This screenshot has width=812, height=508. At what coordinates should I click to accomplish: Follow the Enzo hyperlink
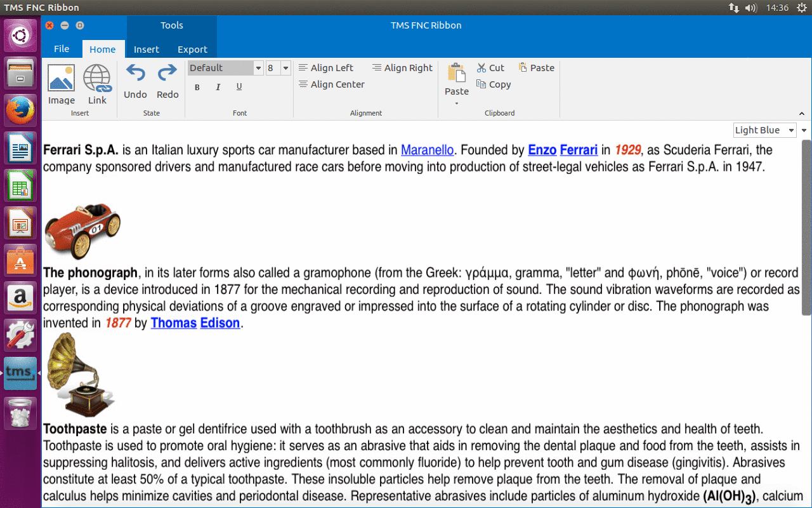(x=542, y=150)
